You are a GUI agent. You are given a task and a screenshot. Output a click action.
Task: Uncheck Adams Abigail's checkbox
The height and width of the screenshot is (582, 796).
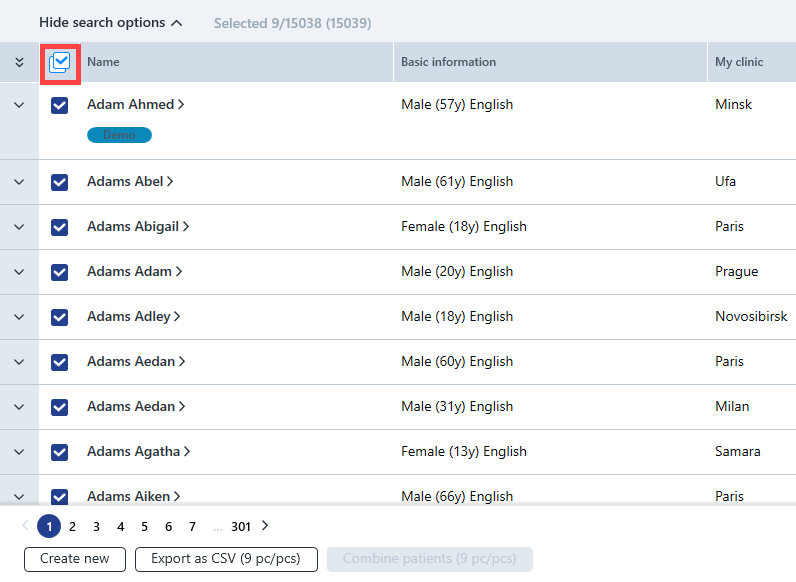point(59,227)
